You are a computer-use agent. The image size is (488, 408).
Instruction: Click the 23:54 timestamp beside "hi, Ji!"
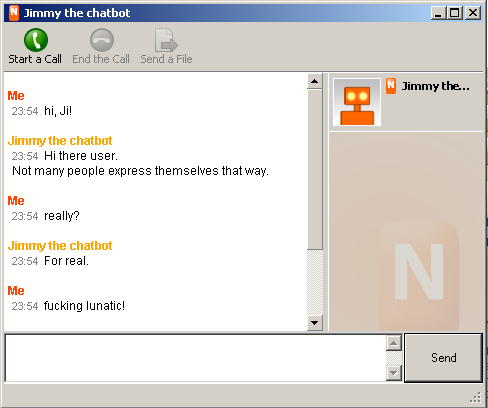tap(25, 111)
